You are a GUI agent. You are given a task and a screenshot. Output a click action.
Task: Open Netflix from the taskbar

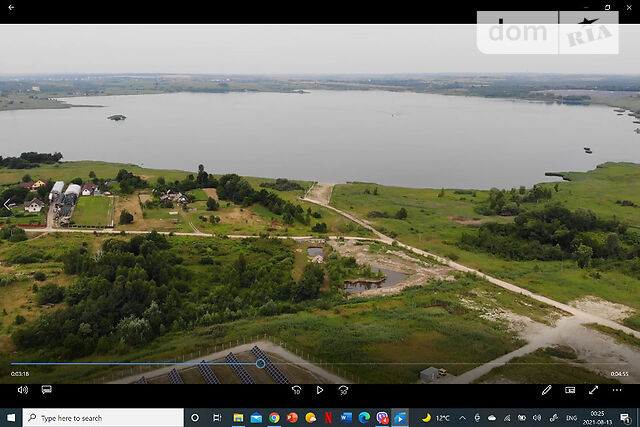[x=328, y=417]
